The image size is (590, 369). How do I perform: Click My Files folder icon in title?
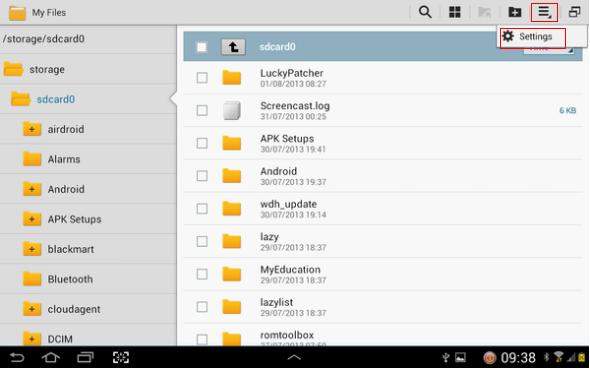tap(17, 13)
